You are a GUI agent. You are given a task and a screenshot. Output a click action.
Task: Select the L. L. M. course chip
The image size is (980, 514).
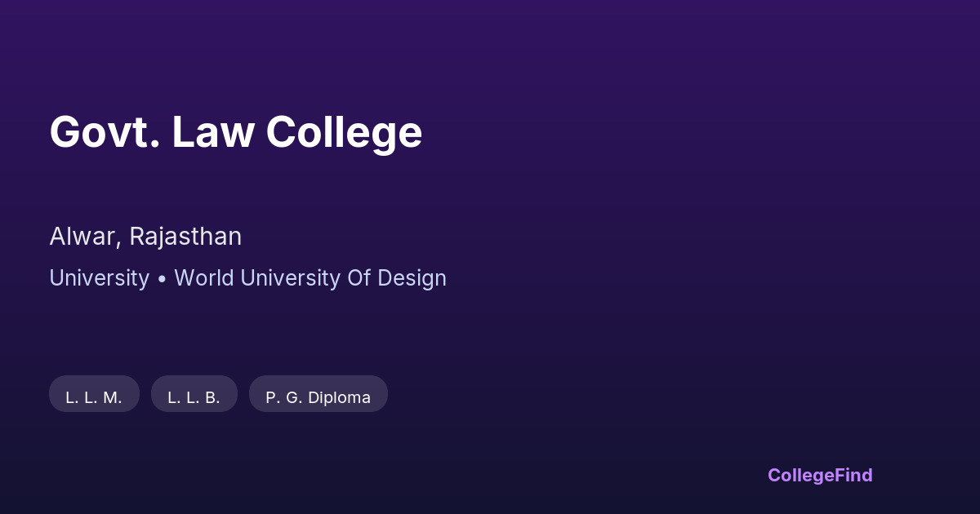[94, 397]
